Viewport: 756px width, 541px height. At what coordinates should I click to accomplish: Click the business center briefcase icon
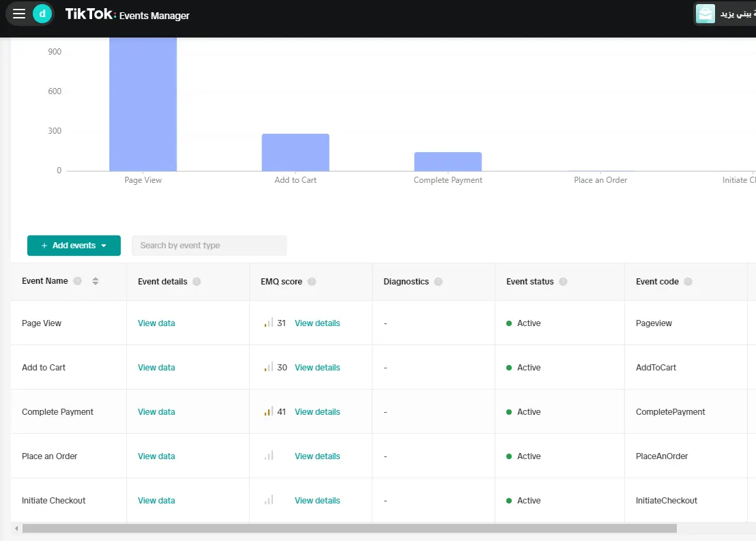pyautogui.click(x=705, y=14)
